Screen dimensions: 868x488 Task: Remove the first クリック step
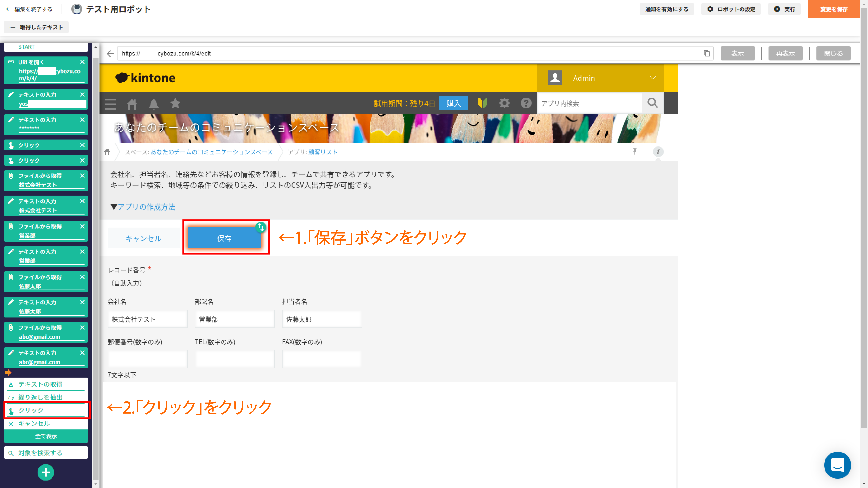[82, 145]
